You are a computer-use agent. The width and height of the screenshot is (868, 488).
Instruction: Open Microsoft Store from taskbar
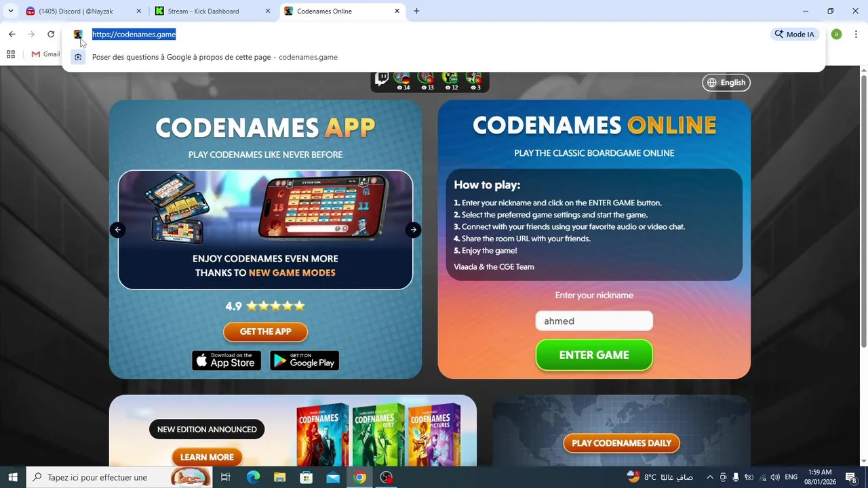(x=306, y=477)
